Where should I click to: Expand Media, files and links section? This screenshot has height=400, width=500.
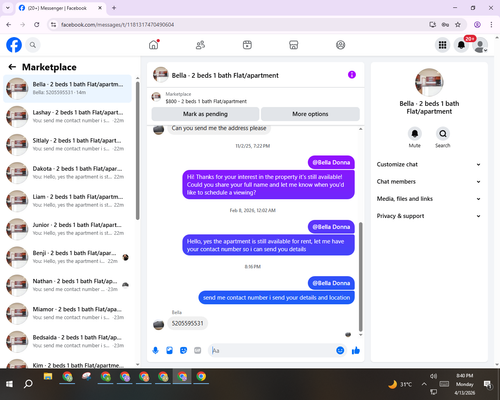(x=429, y=199)
